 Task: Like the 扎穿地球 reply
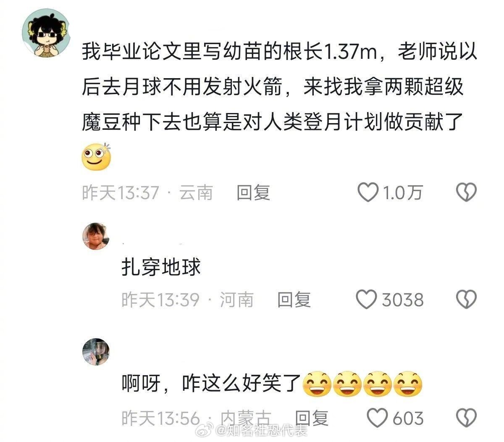tap(366, 300)
